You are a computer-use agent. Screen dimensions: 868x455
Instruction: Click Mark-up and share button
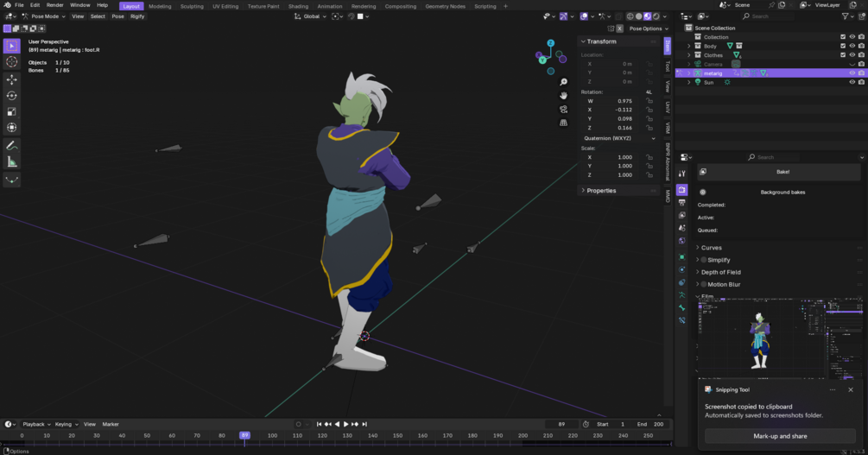tap(780, 436)
